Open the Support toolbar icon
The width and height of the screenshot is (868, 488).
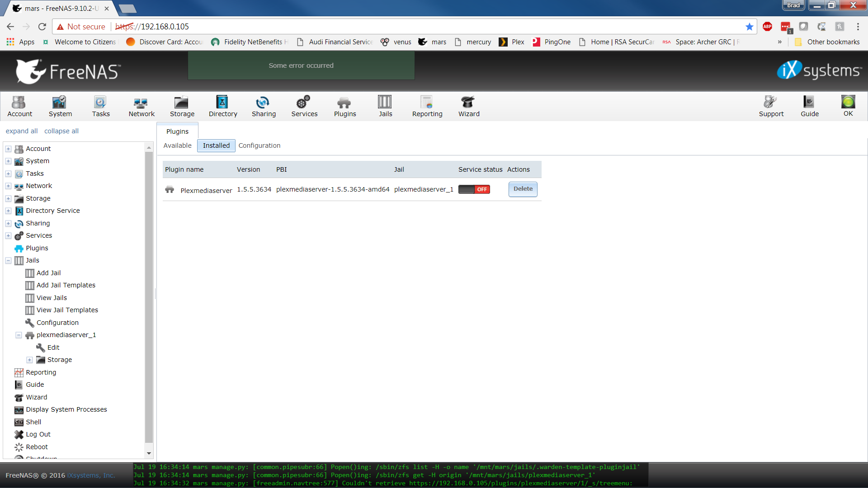(x=771, y=107)
